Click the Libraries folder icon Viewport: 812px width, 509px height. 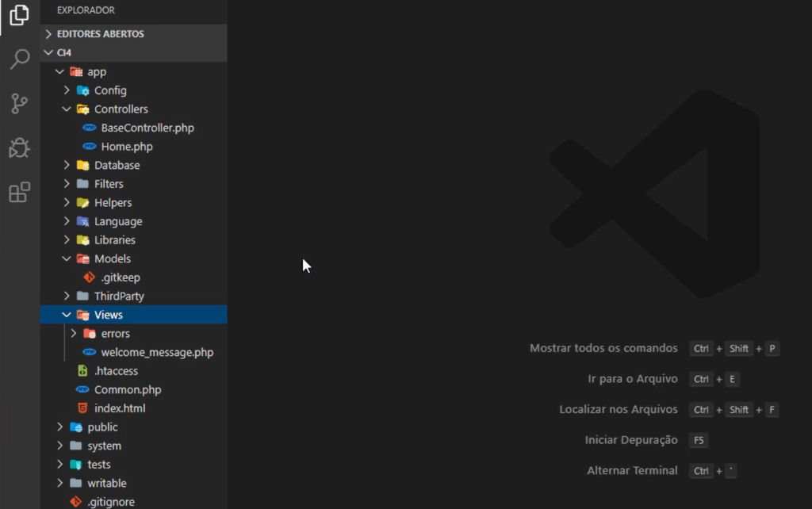(82, 239)
